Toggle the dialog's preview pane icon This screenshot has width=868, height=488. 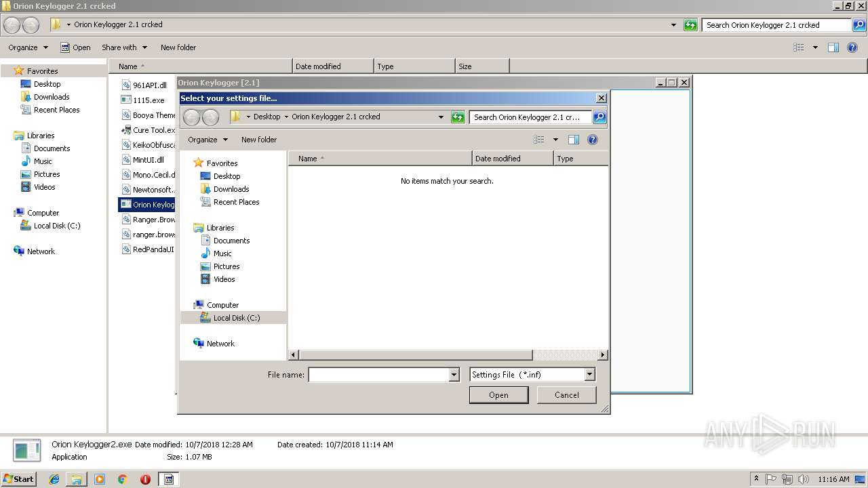coord(574,140)
